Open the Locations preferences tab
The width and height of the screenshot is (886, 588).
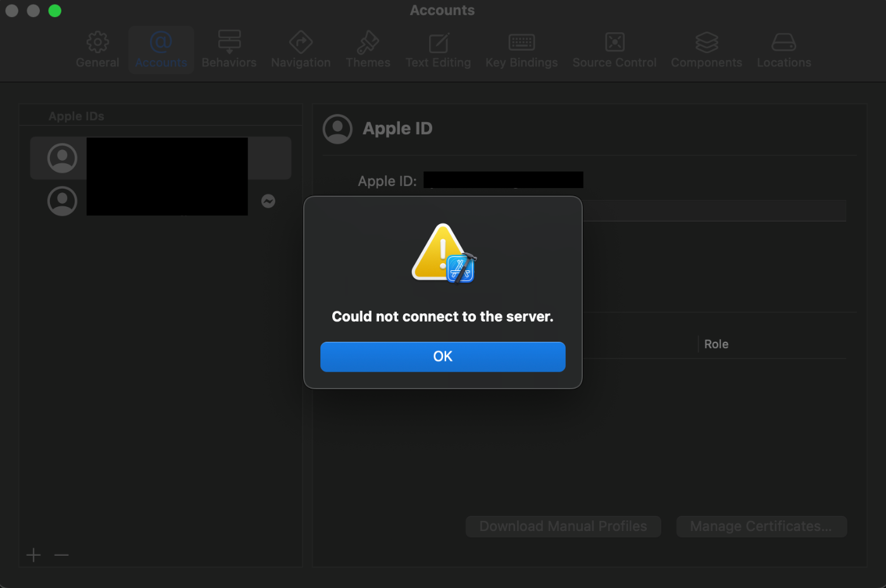pyautogui.click(x=783, y=50)
